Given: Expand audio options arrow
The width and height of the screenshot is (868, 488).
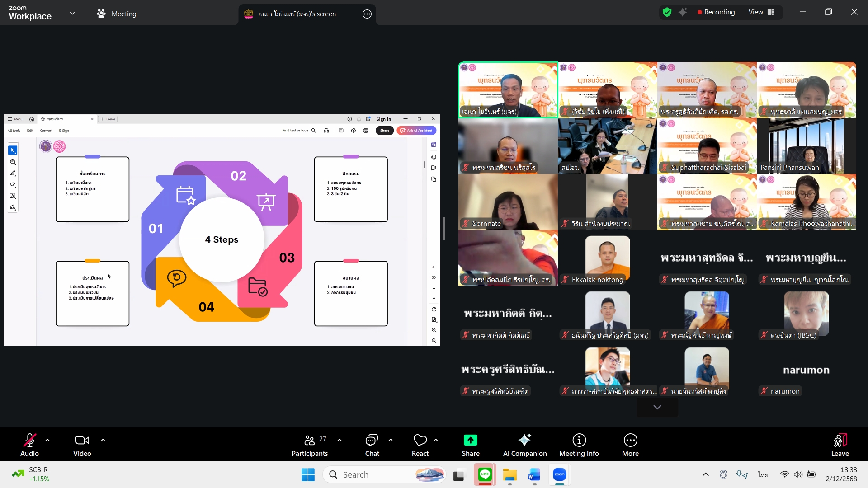Looking at the screenshot, I should (47, 440).
